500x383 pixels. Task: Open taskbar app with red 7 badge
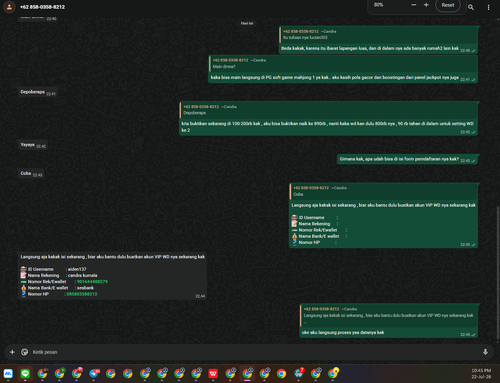click(299, 374)
